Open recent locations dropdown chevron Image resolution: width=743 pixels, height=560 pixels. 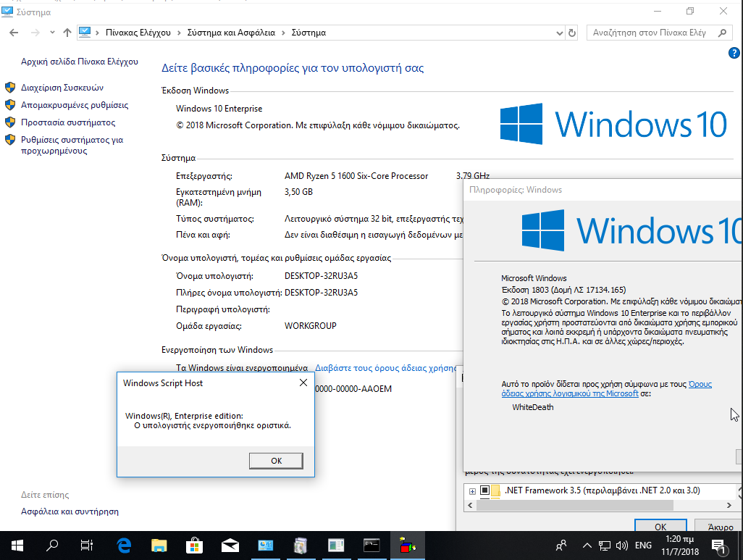coord(52,33)
